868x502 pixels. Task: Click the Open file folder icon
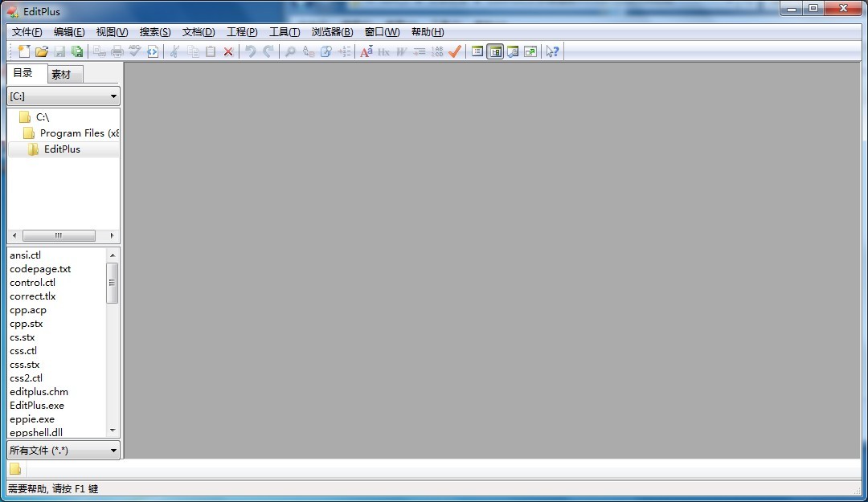(42, 51)
